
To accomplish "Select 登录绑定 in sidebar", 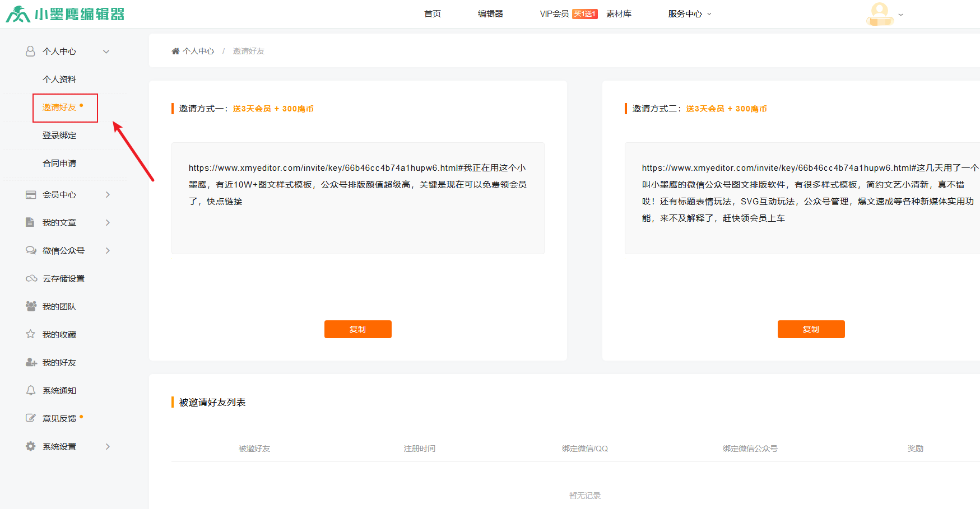I will coord(59,136).
